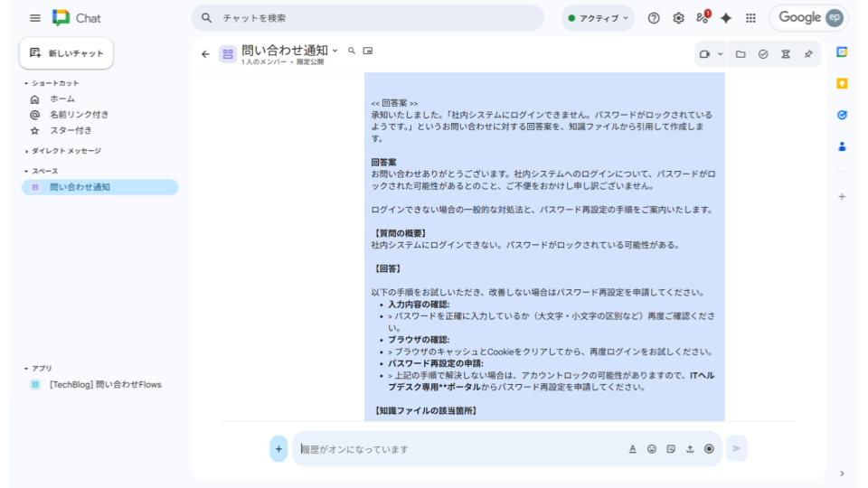Viewport: 868px width, 488px height.
Task: Open the hourglass icon in space header
Action: [x=786, y=54]
